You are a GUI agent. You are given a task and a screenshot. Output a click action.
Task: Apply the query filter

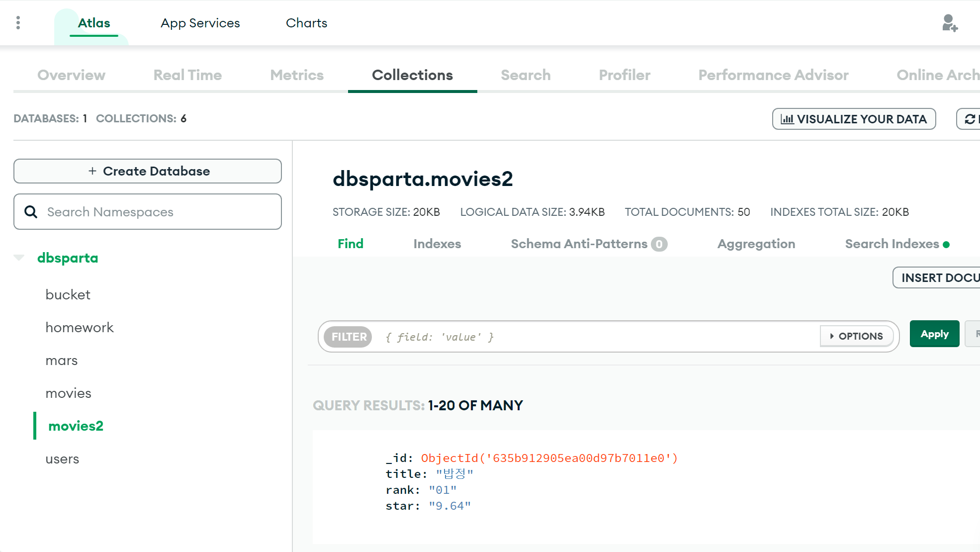[934, 334]
